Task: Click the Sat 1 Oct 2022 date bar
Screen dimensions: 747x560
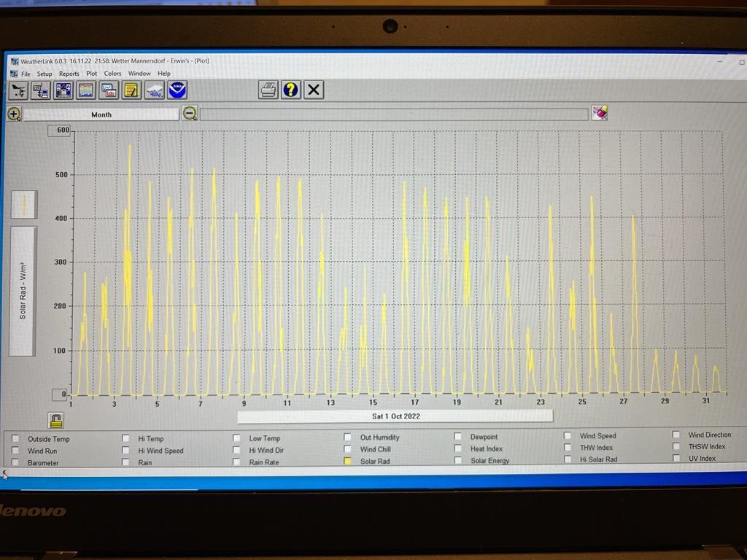Action: (x=395, y=416)
